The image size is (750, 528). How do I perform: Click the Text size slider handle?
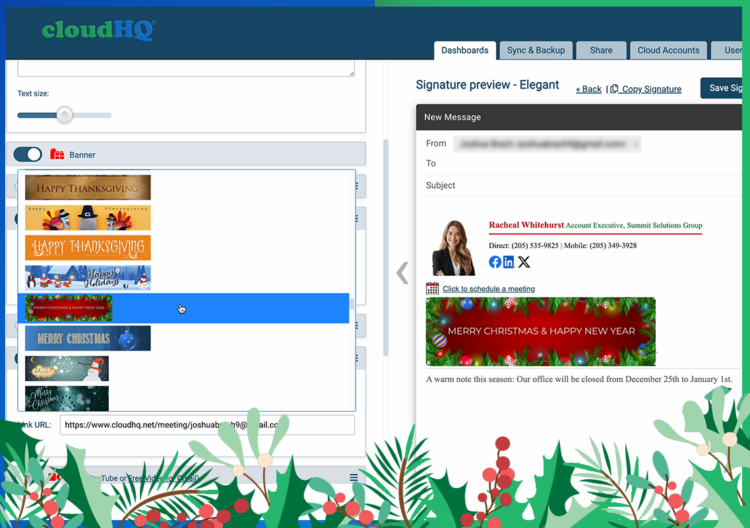pyautogui.click(x=65, y=115)
